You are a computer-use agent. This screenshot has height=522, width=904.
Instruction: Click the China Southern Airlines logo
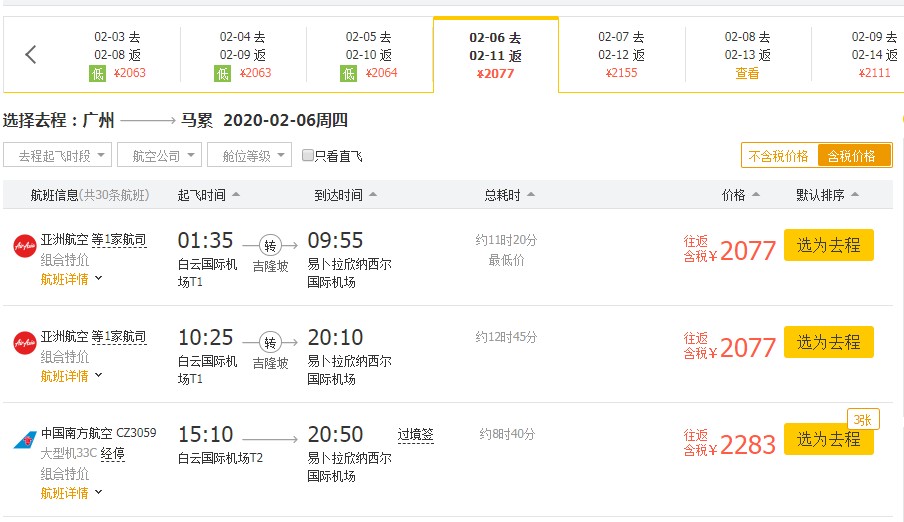[x=25, y=440]
